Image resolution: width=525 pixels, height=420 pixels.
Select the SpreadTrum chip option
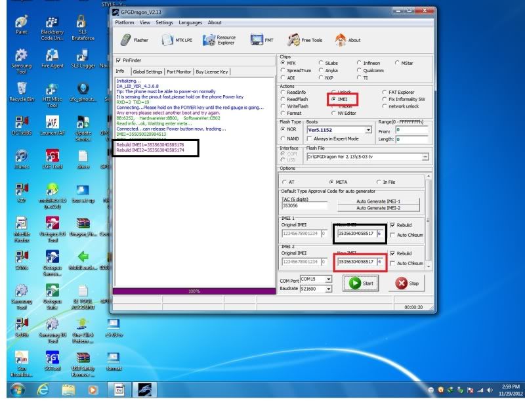(x=283, y=70)
